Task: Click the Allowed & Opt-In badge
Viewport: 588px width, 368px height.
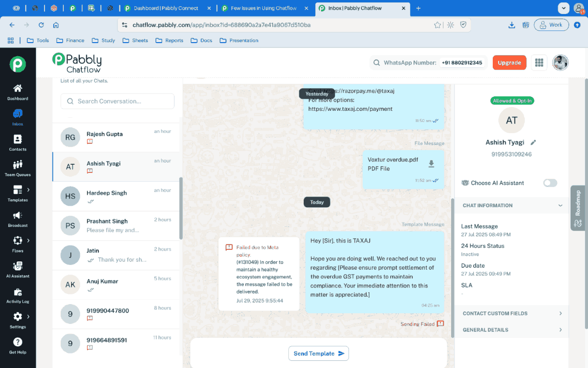Action: pyautogui.click(x=513, y=101)
